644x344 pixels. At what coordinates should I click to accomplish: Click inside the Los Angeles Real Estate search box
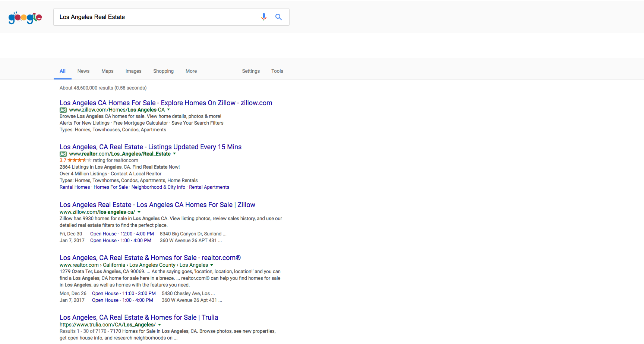click(x=157, y=17)
